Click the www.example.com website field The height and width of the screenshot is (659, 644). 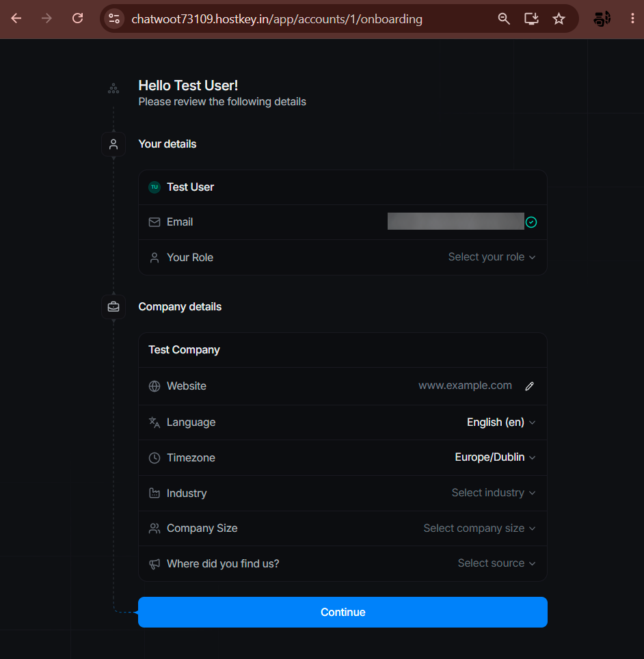pyautogui.click(x=465, y=386)
